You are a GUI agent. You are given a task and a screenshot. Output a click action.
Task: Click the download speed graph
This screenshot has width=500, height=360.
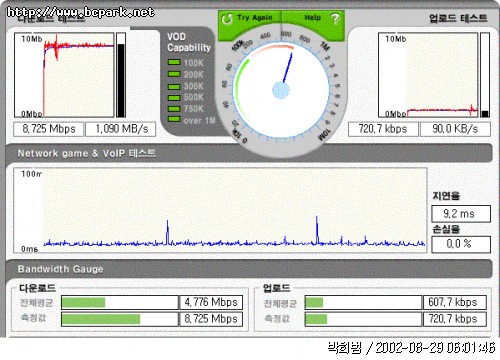[x=64, y=75]
